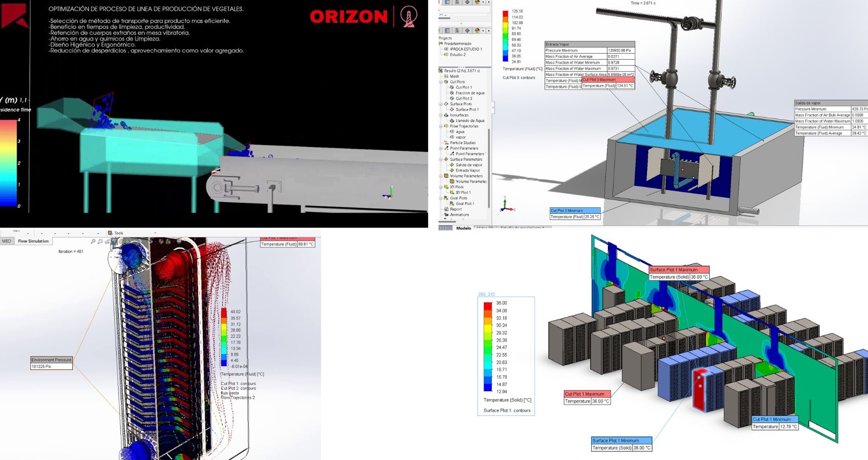This screenshot has width=868, height=460.
Task: Click the Mesh icon in results tree
Action: [446, 76]
